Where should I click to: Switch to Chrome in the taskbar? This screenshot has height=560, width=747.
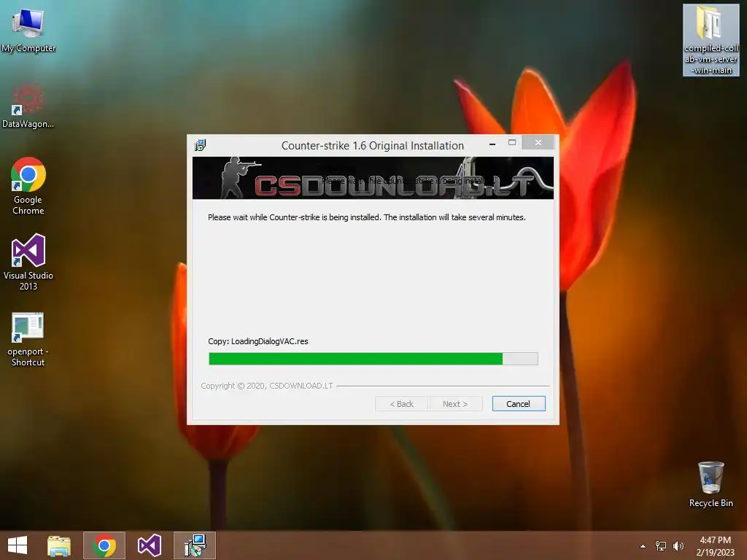pyautogui.click(x=104, y=545)
